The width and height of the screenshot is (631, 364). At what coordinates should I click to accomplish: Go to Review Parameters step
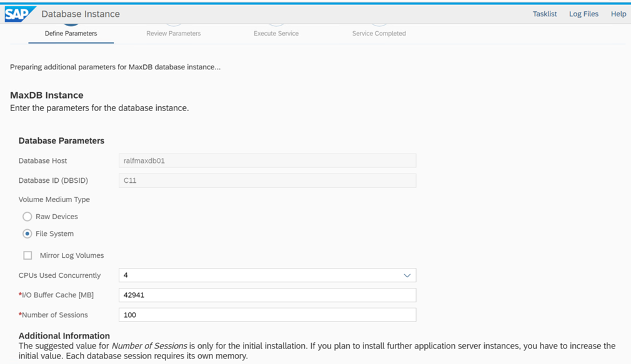(174, 33)
